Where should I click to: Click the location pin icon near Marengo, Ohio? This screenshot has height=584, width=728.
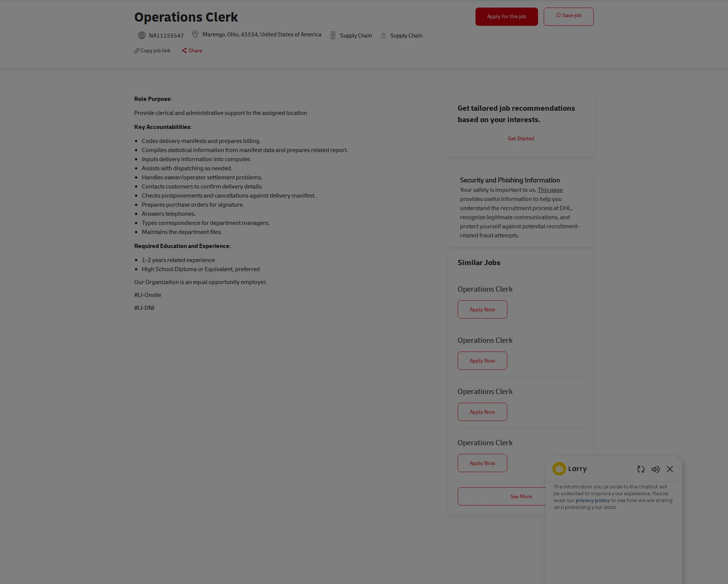click(x=195, y=34)
